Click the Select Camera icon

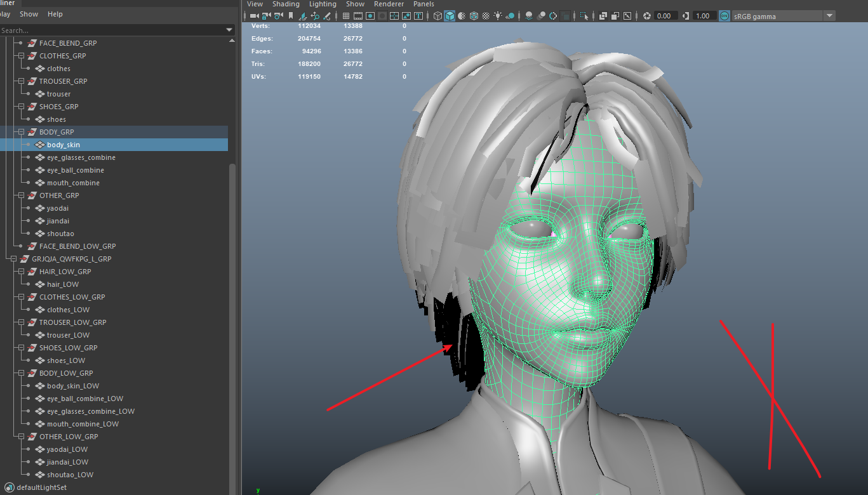[x=254, y=16]
